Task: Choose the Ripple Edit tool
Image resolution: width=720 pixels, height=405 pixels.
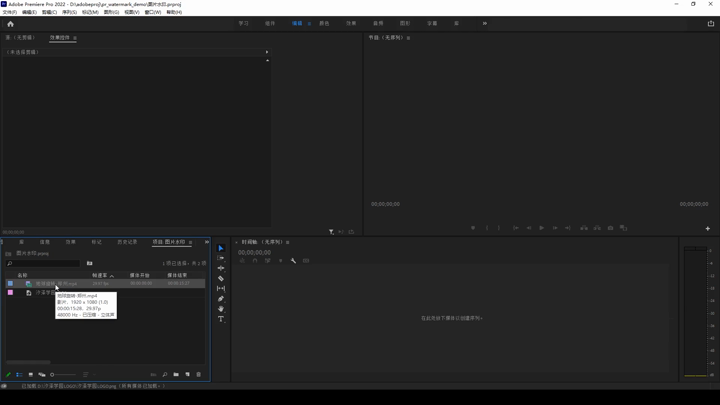Action: 221,268
